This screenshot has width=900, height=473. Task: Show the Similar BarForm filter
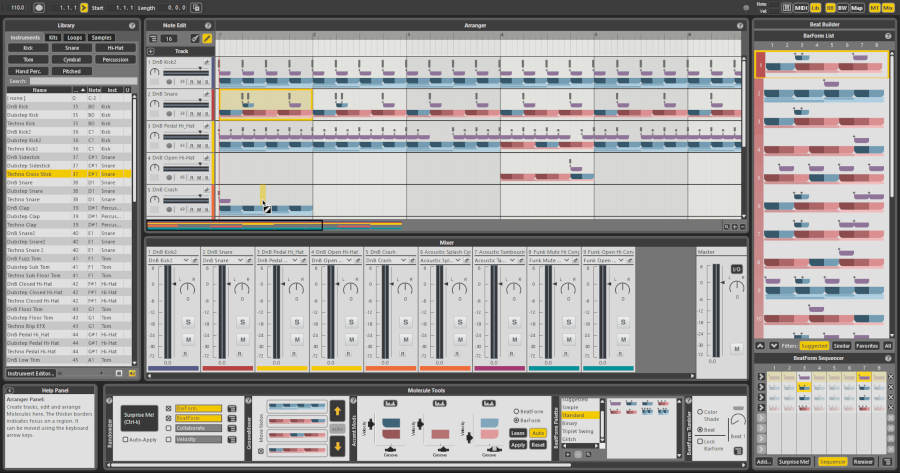click(x=841, y=346)
